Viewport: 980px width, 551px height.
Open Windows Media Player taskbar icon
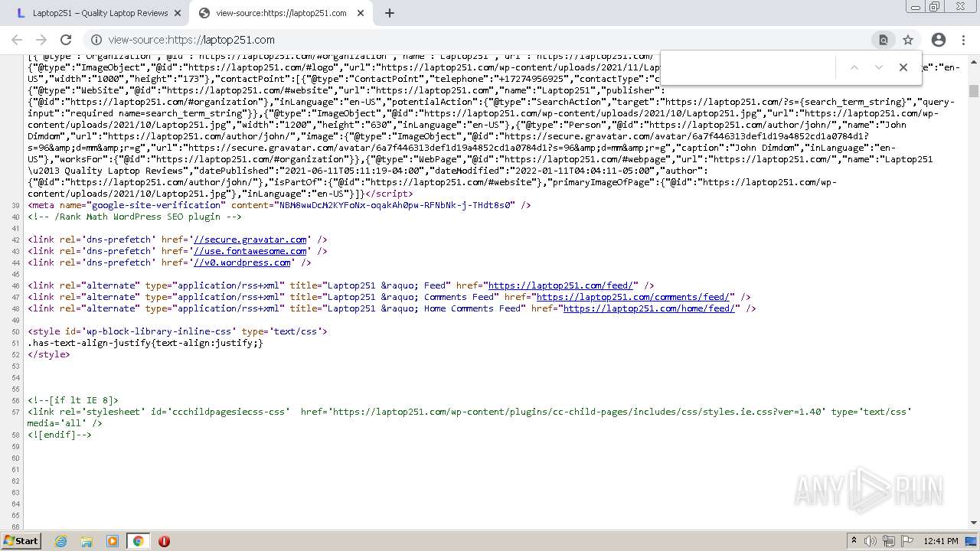[113, 541]
